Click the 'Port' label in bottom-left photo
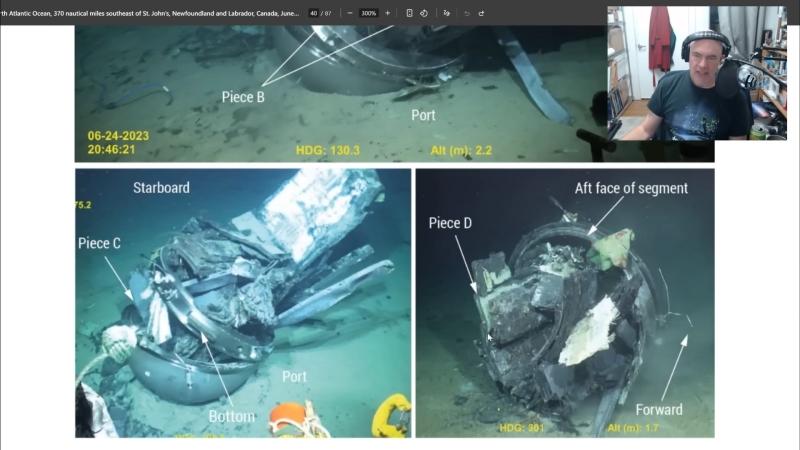The width and height of the screenshot is (800, 450). 294,377
